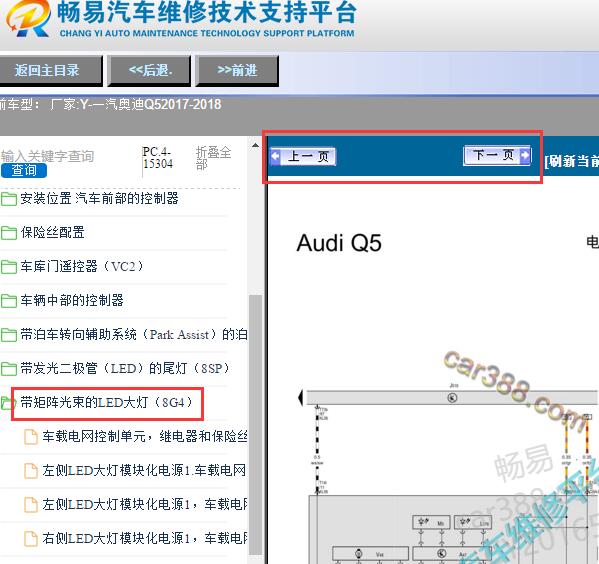Open document 左侧LED大灯模块化电源1，车载电

pos(145,504)
